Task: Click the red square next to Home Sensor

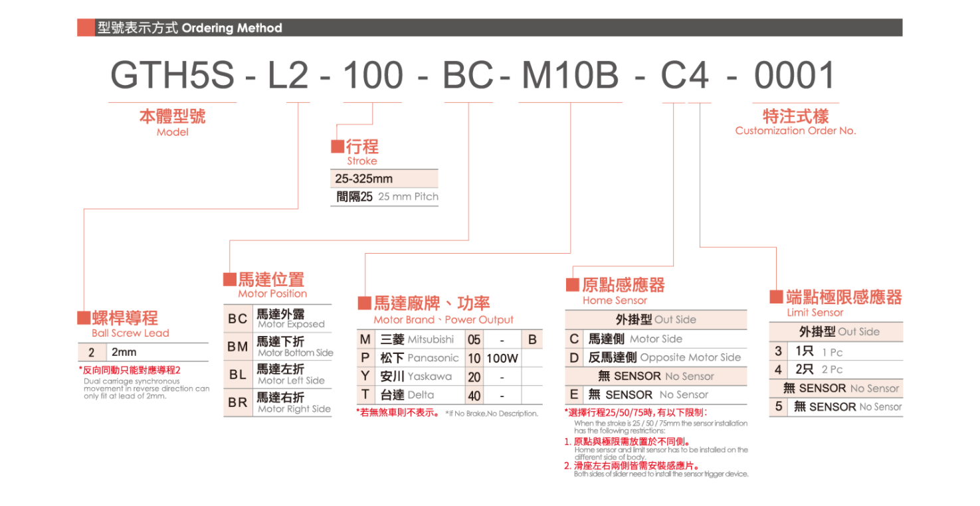Action: point(572,285)
